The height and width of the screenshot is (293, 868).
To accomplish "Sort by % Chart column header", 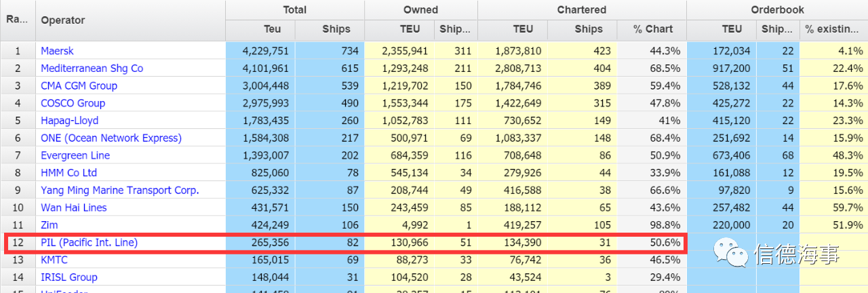I will click(652, 30).
